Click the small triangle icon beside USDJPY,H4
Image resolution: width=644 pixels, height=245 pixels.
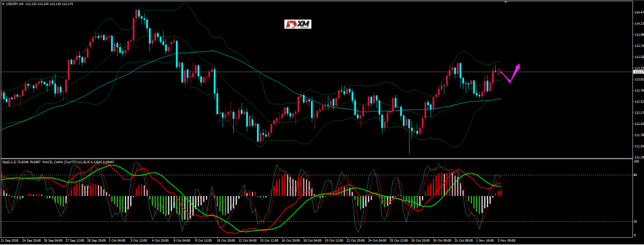tap(3, 4)
